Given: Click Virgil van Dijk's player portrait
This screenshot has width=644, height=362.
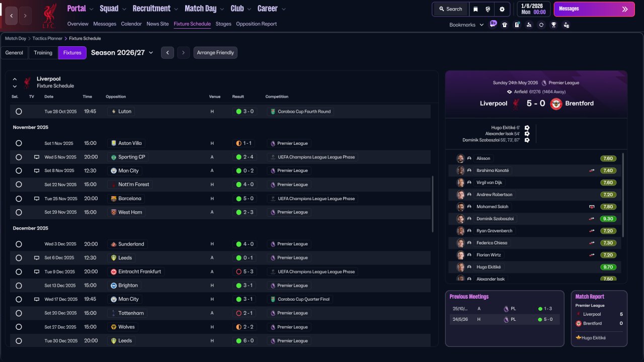Looking at the screenshot, I should (x=460, y=183).
